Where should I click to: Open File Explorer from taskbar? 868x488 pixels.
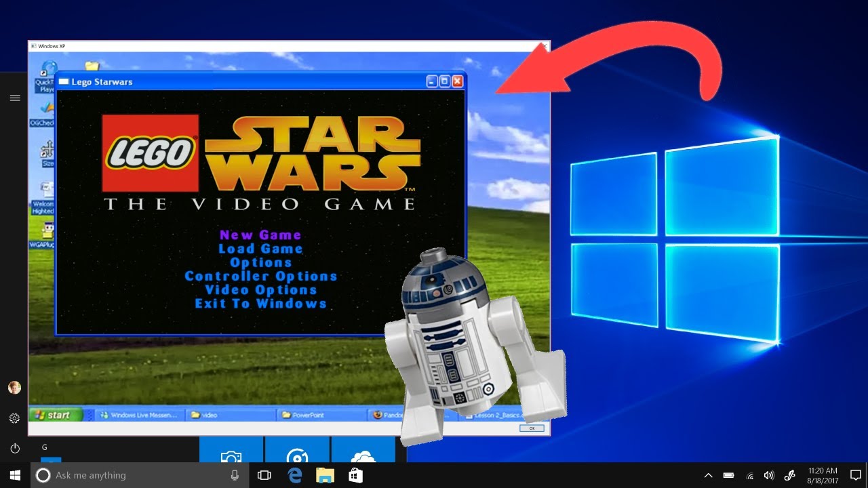pos(325,475)
